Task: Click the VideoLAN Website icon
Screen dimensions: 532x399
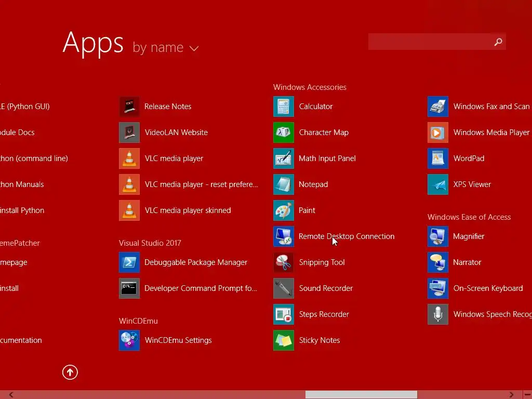Action: tap(129, 132)
